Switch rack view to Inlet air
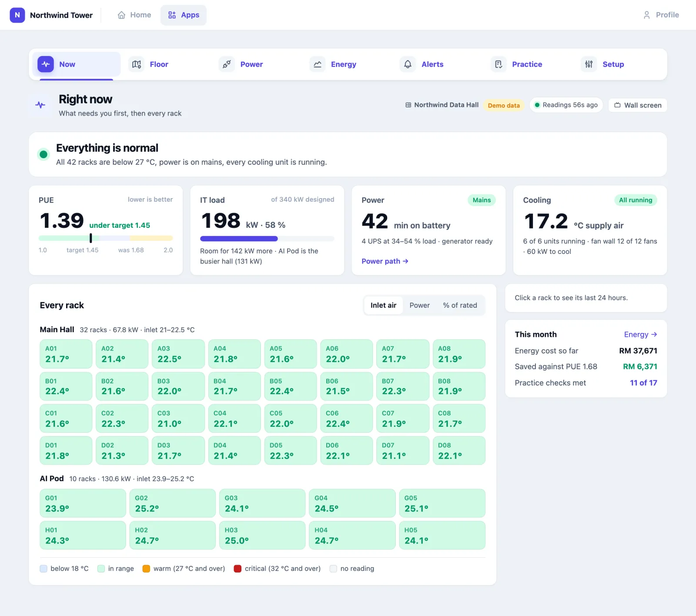 click(383, 305)
